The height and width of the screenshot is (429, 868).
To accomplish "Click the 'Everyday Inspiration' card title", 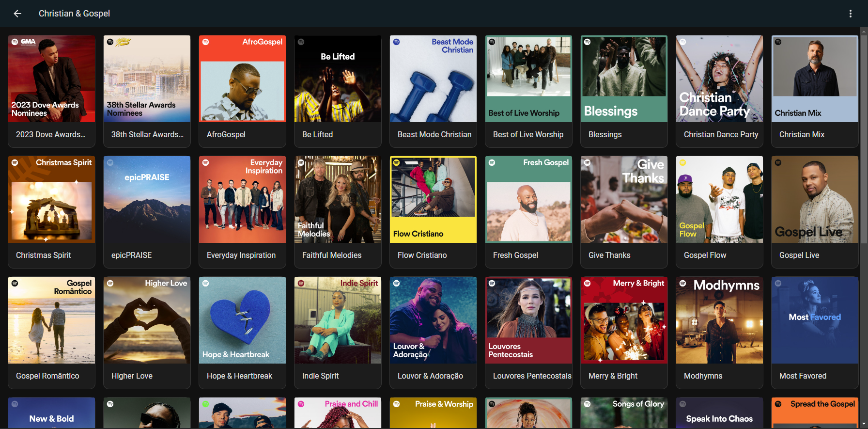I will (241, 255).
